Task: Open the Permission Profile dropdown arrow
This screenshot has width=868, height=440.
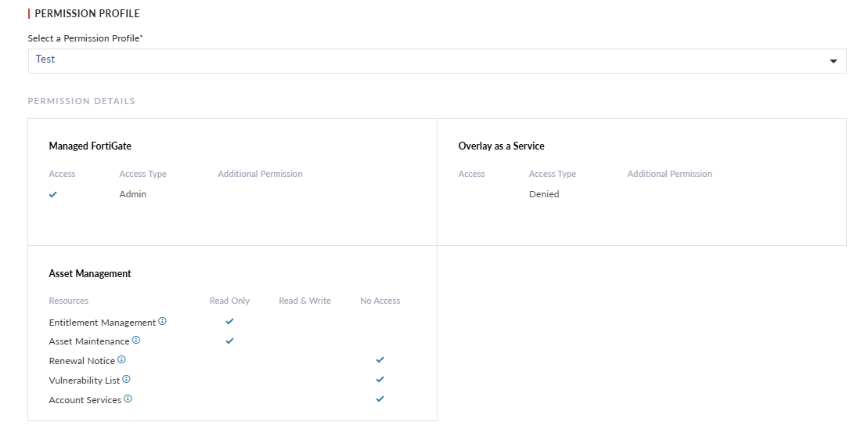Action: pos(833,61)
